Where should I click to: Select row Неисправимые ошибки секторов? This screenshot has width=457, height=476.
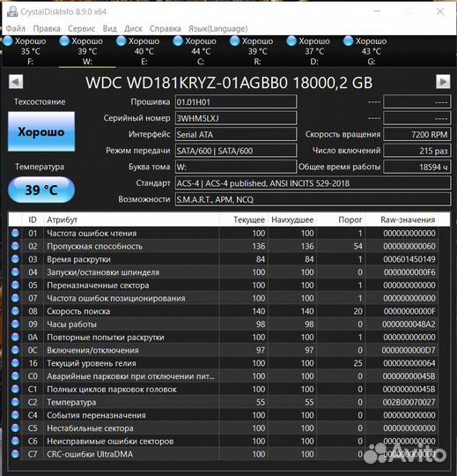coord(223,441)
